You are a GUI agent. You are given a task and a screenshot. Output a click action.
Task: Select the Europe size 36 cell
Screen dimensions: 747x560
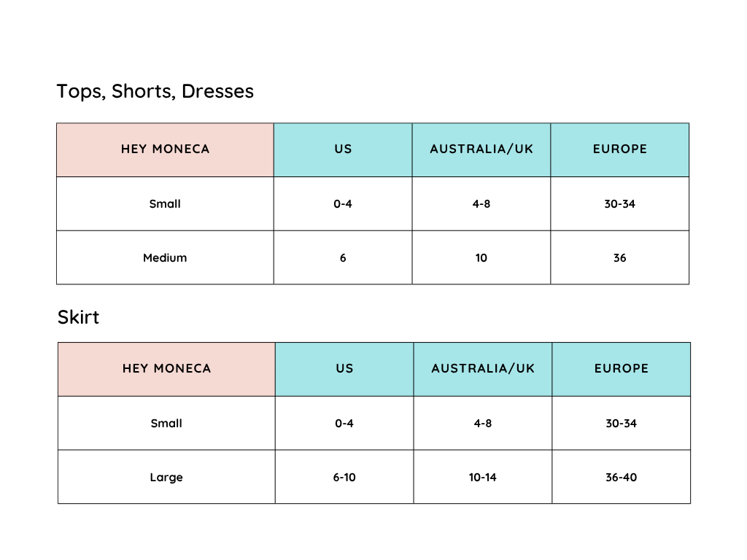[x=619, y=257]
